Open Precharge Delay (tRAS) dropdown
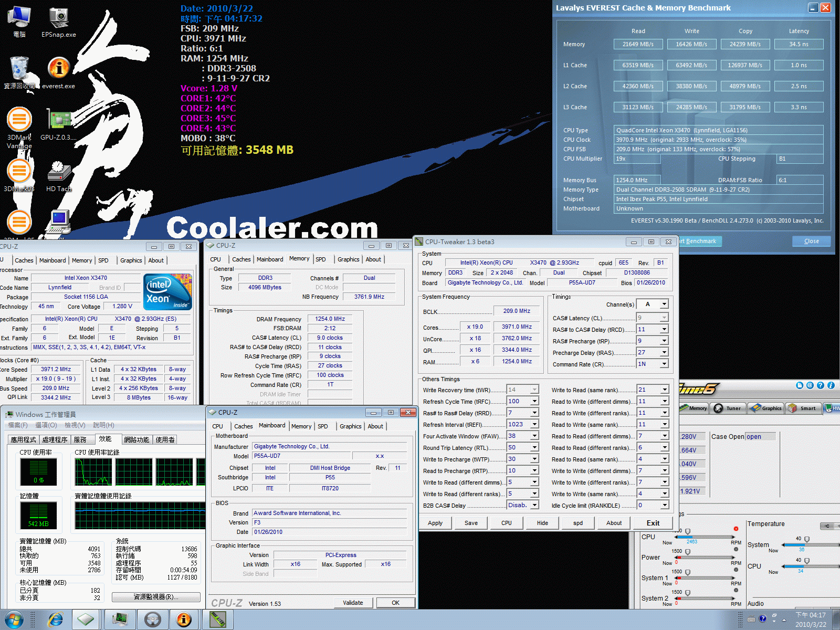Viewport: 840px width, 630px height. [x=664, y=353]
